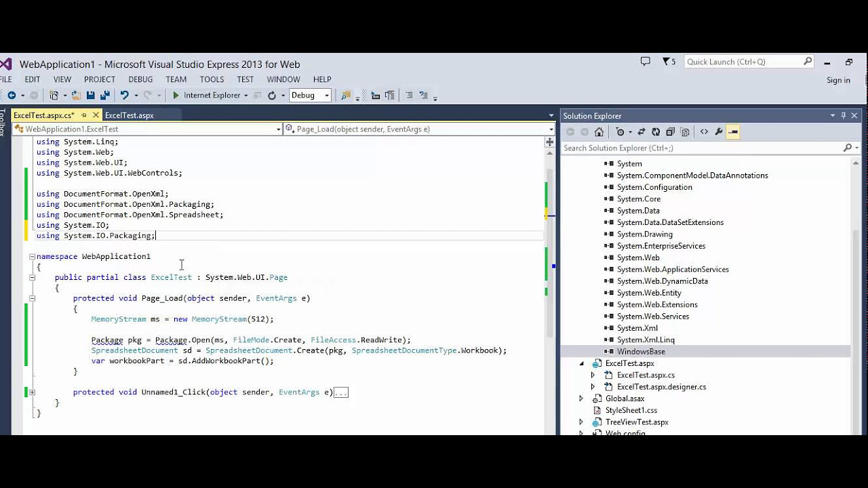
Task: Switch to the ExcelTest.aspx tab
Action: pos(129,115)
